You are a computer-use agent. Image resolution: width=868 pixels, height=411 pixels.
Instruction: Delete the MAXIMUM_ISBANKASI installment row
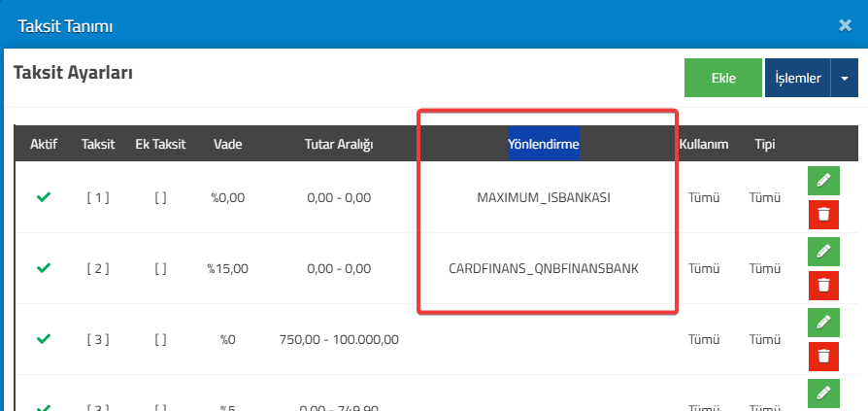coord(823,215)
